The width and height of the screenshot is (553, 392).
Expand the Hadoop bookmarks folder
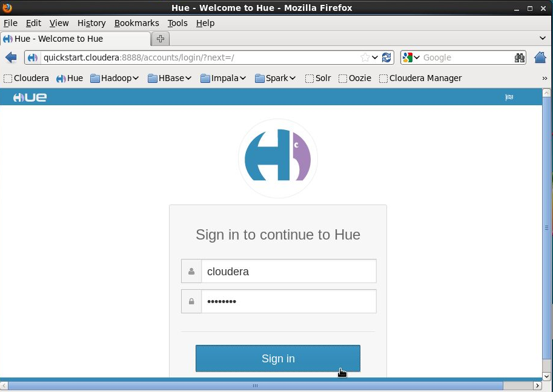114,78
